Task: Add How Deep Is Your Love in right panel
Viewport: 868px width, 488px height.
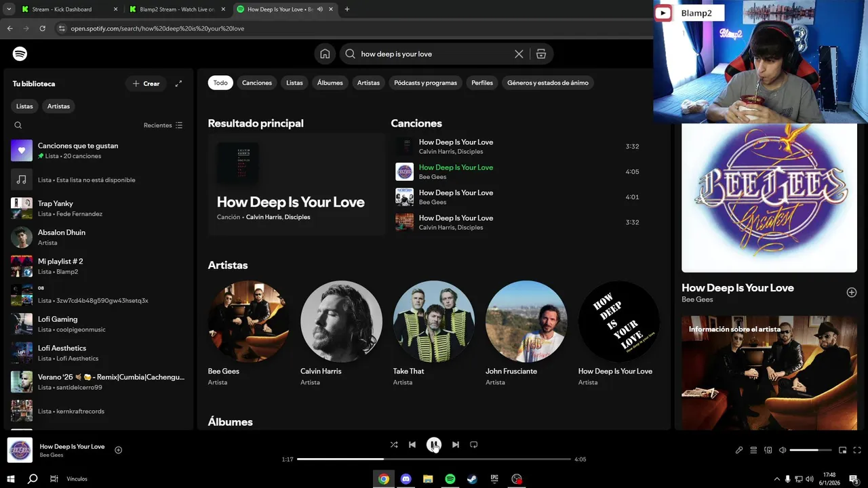Action: tap(852, 292)
